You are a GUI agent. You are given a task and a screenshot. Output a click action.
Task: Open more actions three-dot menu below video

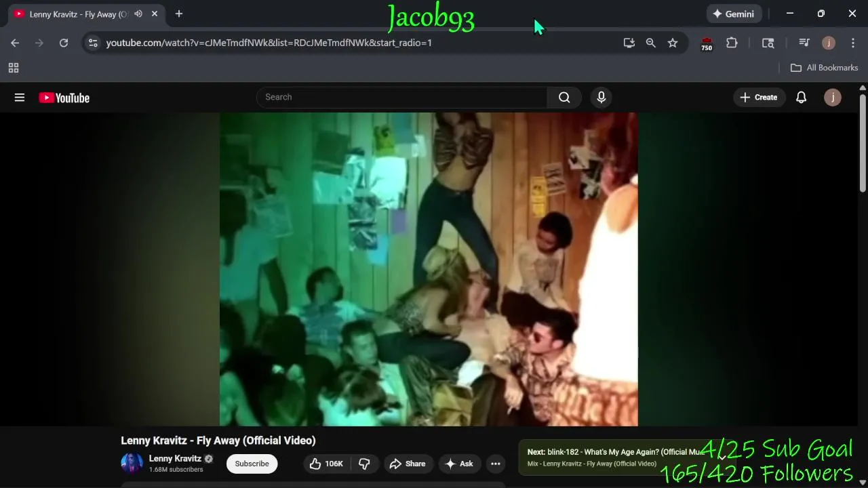[x=496, y=464]
